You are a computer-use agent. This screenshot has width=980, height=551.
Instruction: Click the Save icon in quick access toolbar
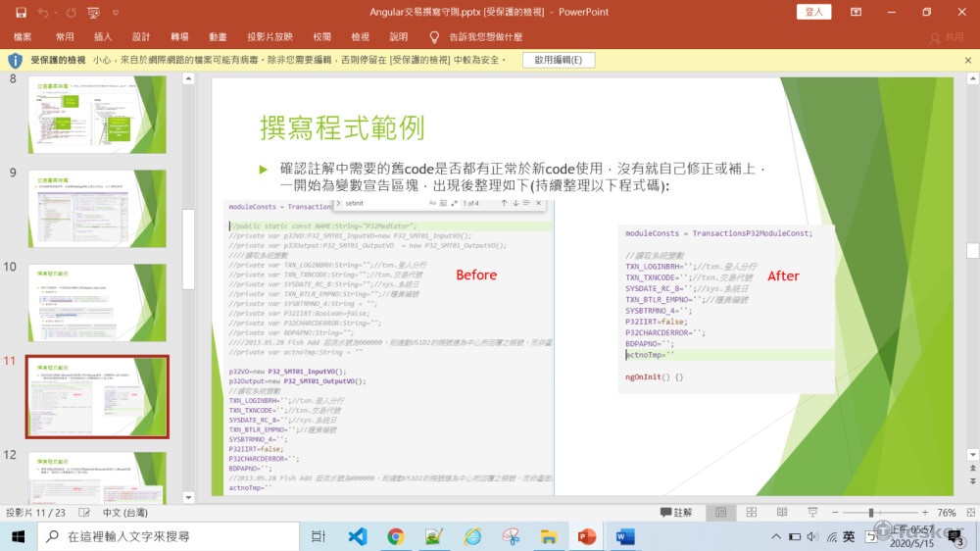coord(19,12)
